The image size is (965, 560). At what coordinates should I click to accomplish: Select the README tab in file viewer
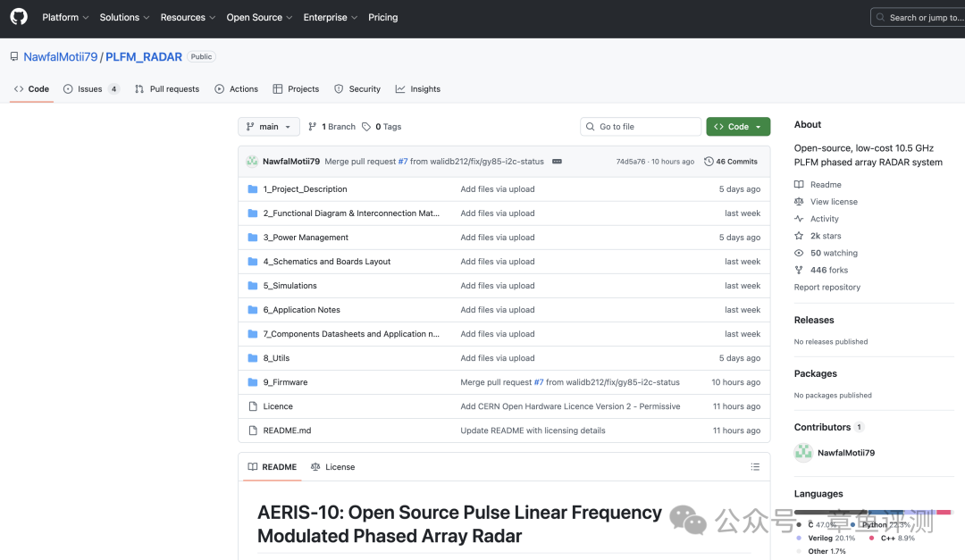tap(272, 466)
